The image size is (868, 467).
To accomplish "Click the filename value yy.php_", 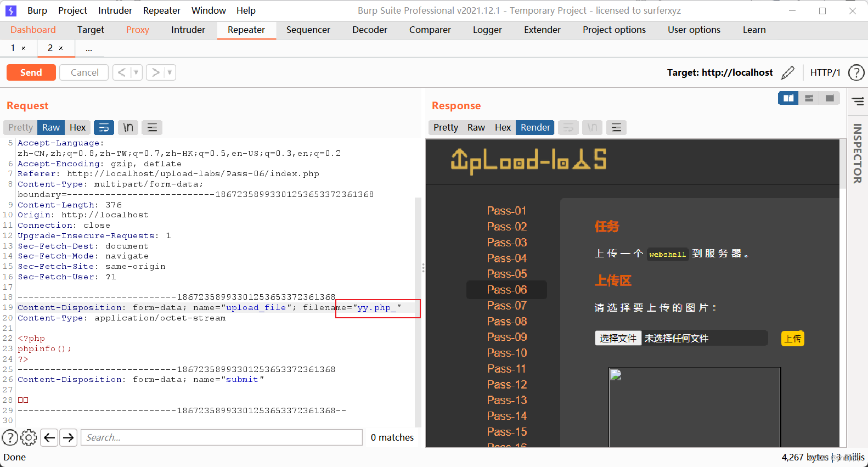I will 376,307.
